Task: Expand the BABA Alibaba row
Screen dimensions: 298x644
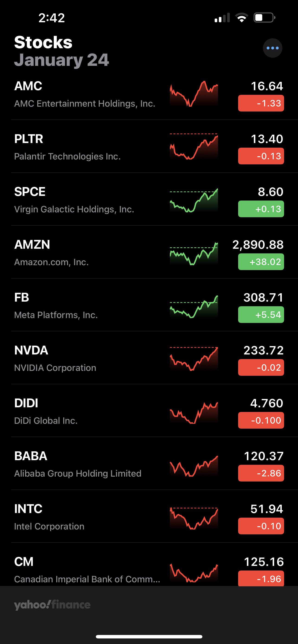Action: (x=87, y=464)
